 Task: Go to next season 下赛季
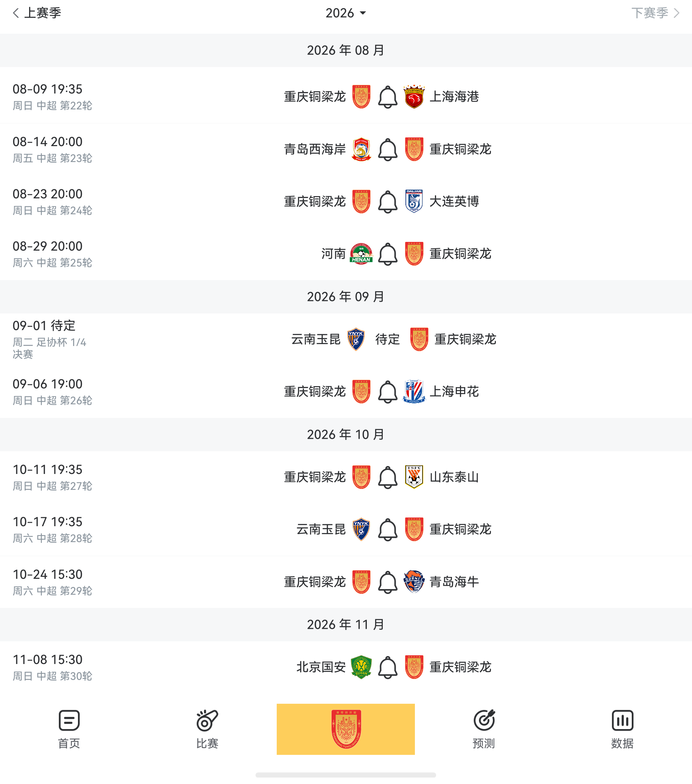pos(656,13)
